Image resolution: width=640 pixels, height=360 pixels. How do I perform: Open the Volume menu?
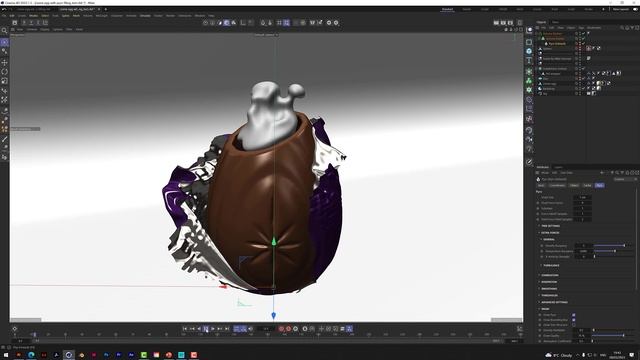coord(88,16)
